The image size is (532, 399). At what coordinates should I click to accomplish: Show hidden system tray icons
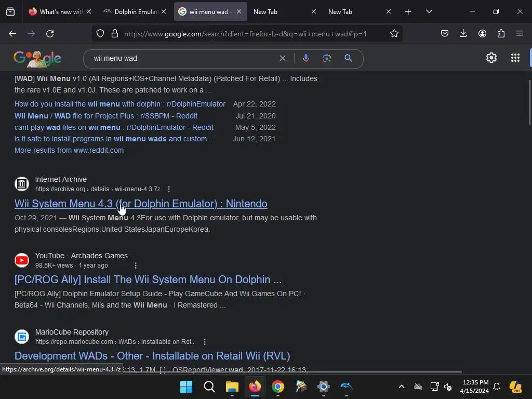(x=402, y=387)
